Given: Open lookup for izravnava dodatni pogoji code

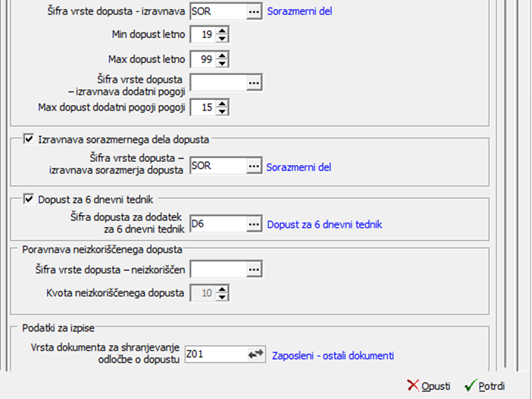Looking at the screenshot, I should point(254,83).
